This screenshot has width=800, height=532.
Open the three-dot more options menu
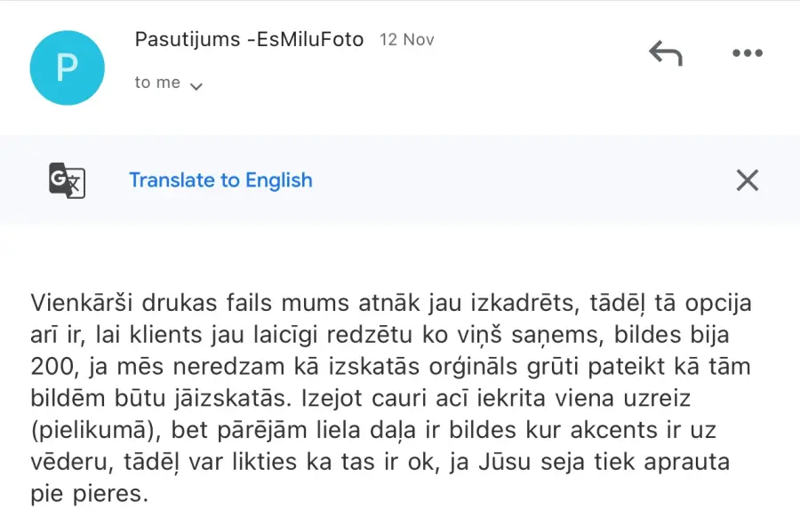point(748,53)
